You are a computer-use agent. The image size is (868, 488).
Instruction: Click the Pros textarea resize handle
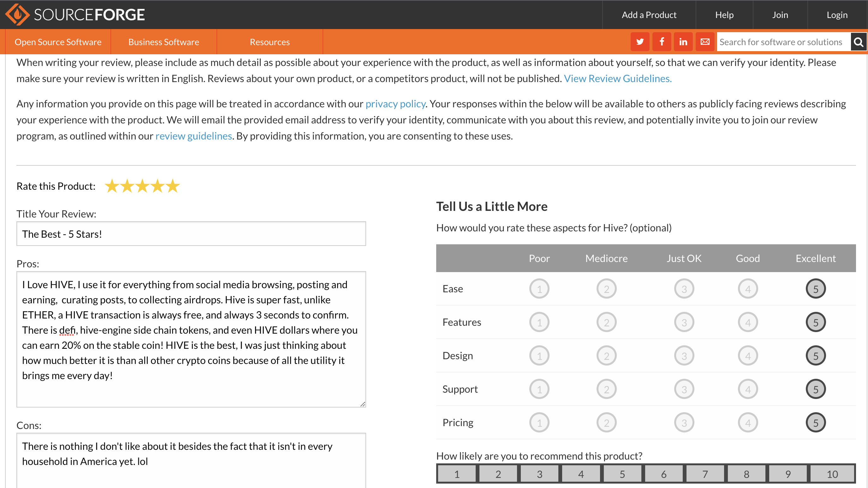[363, 404]
